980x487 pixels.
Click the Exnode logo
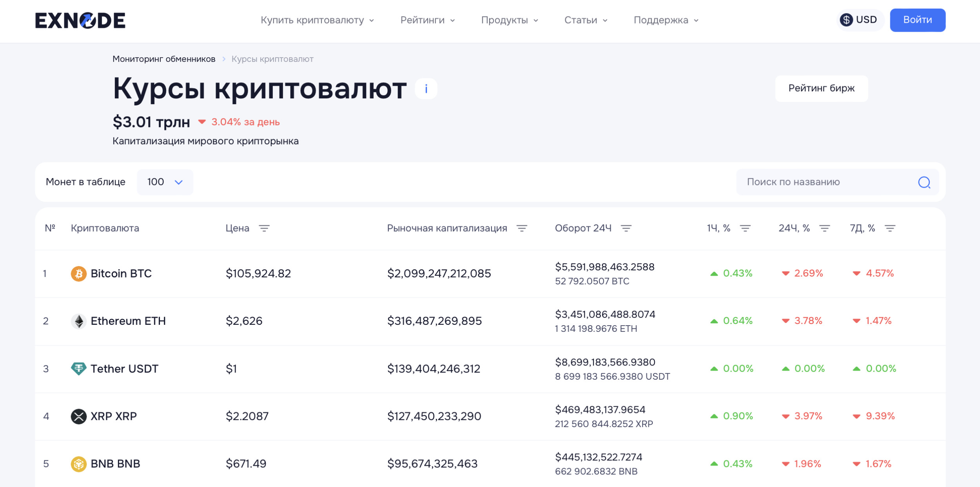80,20
